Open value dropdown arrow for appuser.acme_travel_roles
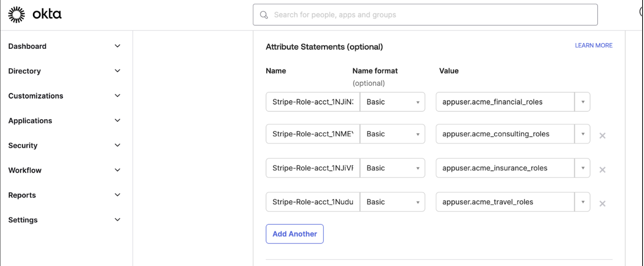644x266 pixels. click(x=582, y=202)
